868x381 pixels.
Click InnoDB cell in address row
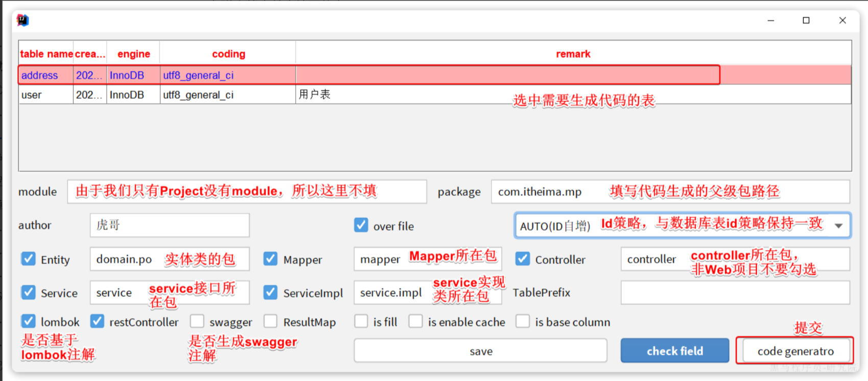(133, 75)
